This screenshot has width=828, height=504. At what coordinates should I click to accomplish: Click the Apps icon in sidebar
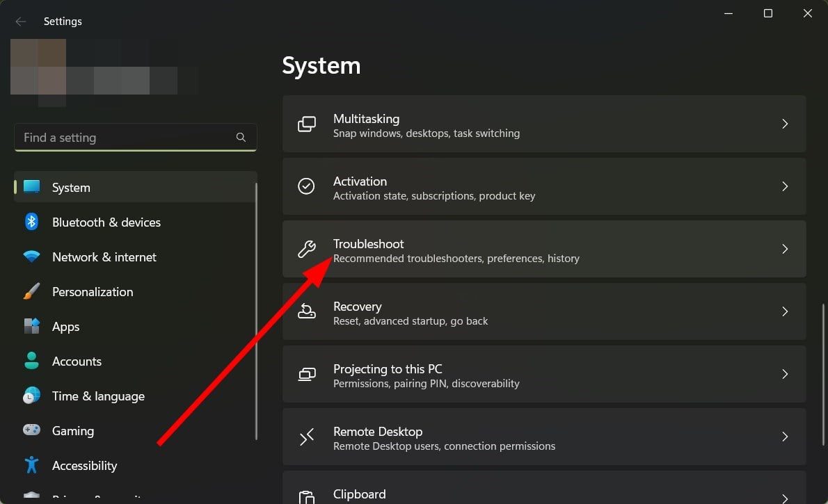[32, 326]
